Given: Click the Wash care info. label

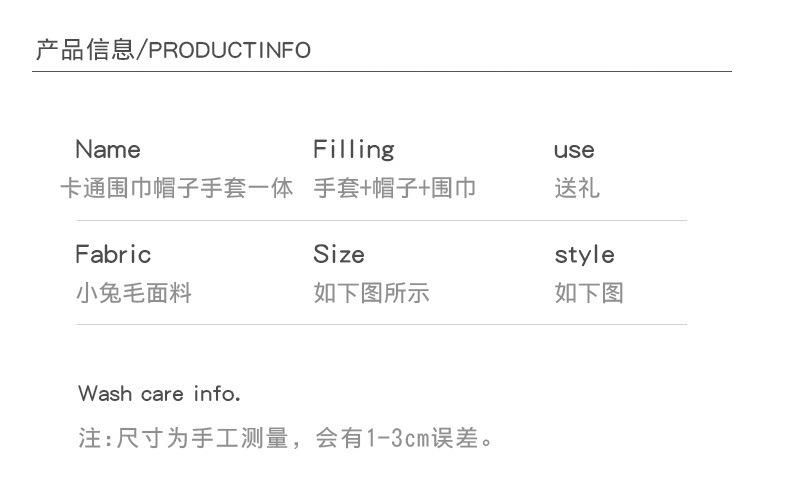Looking at the screenshot, I should coord(159,394).
